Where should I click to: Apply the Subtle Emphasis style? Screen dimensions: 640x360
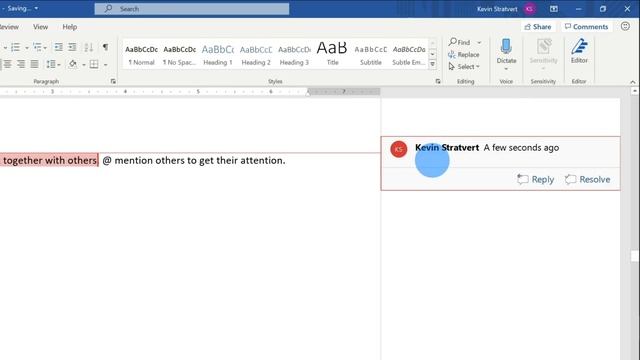(x=409, y=55)
